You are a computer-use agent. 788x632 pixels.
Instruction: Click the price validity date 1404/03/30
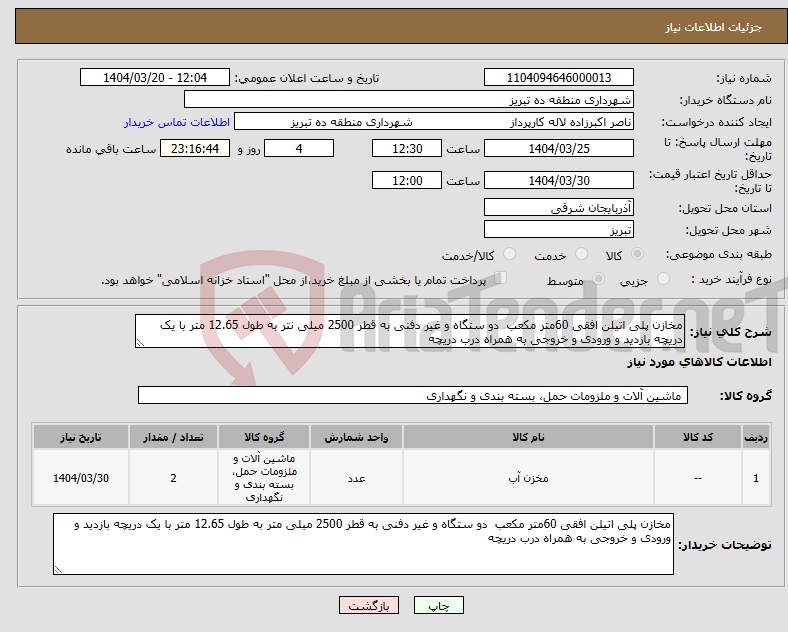[x=559, y=180]
